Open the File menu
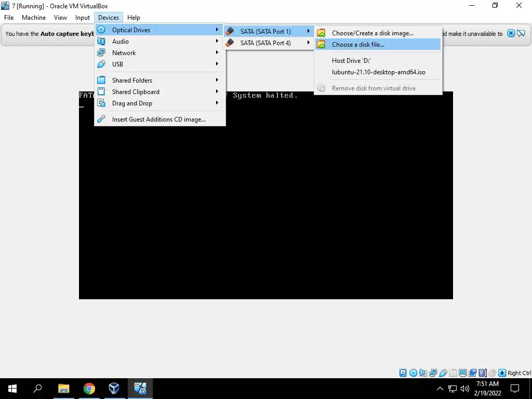Viewport: 532px width, 399px height. pyautogui.click(x=9, y=17)
